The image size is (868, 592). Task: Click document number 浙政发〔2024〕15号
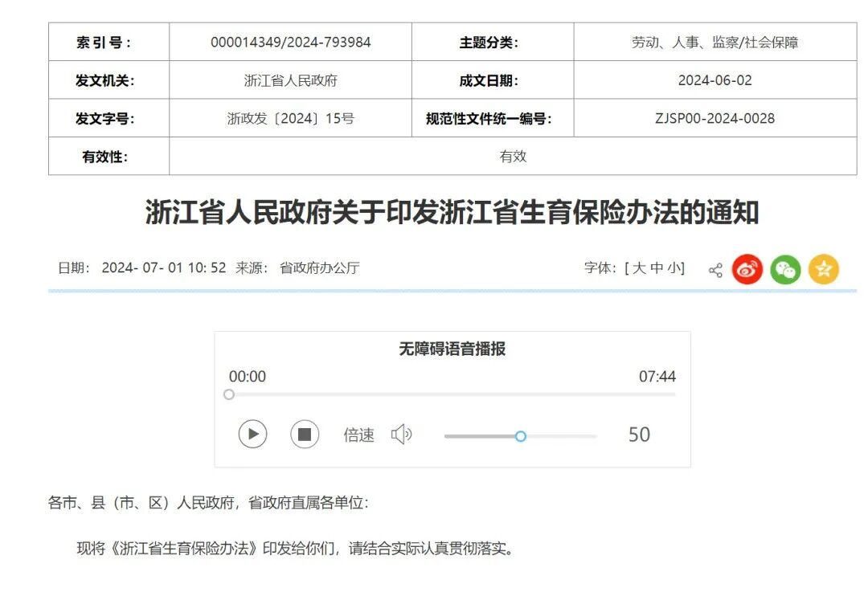tap(291, 118)
